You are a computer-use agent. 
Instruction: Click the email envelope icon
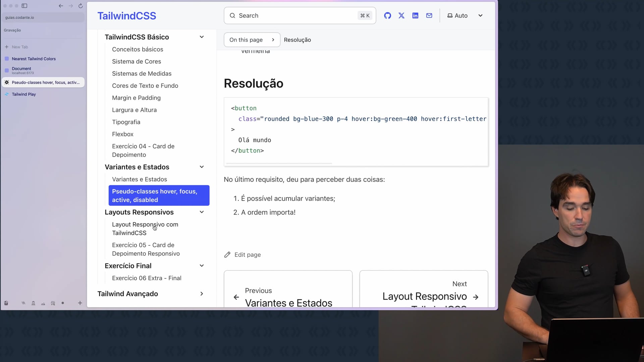[429, 16]
